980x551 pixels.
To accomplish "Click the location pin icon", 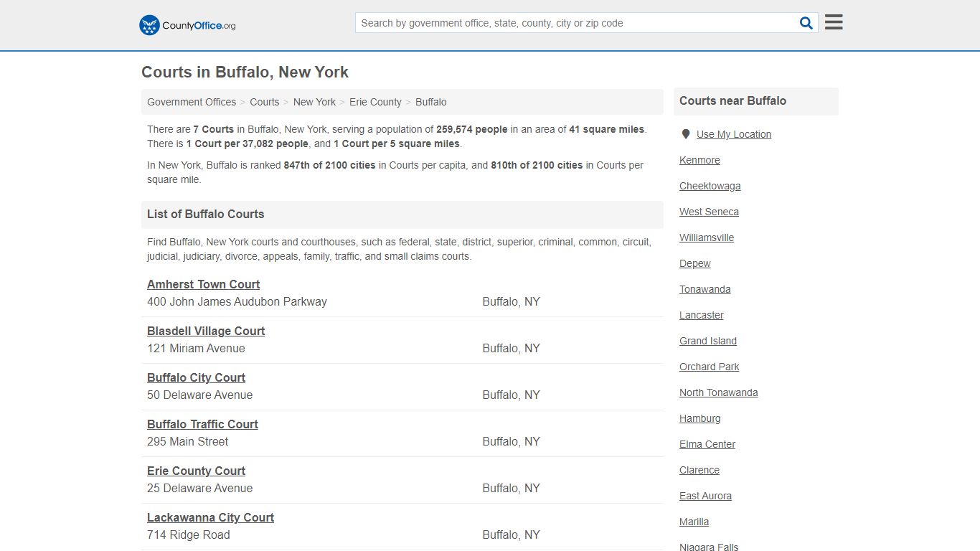I will coord(686,134).
